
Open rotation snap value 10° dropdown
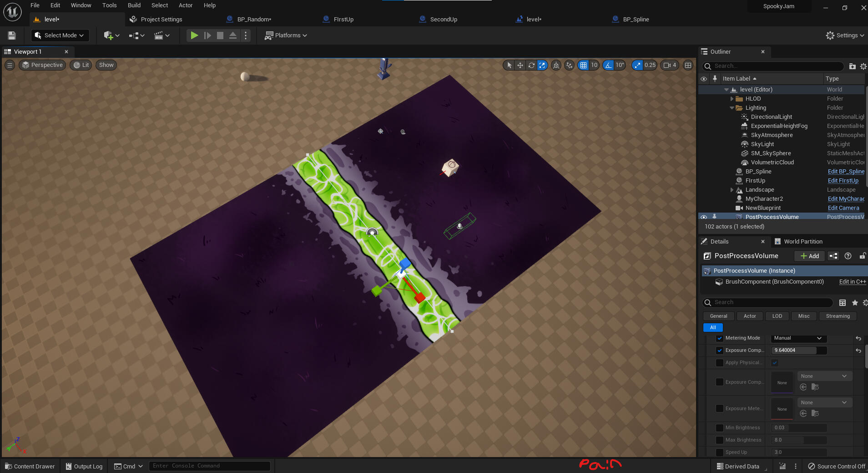coord(620,65)
